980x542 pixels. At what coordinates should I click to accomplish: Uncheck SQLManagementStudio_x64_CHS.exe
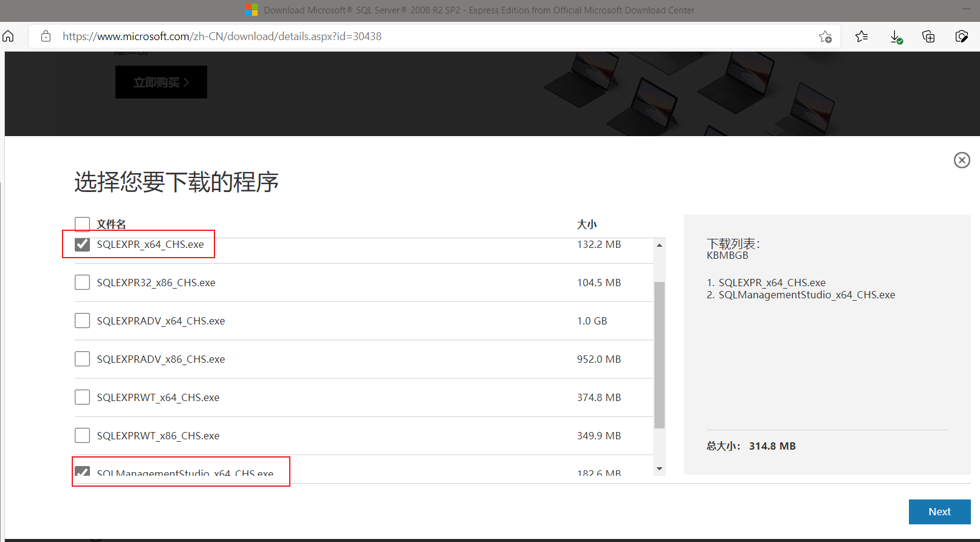(82, 472)
